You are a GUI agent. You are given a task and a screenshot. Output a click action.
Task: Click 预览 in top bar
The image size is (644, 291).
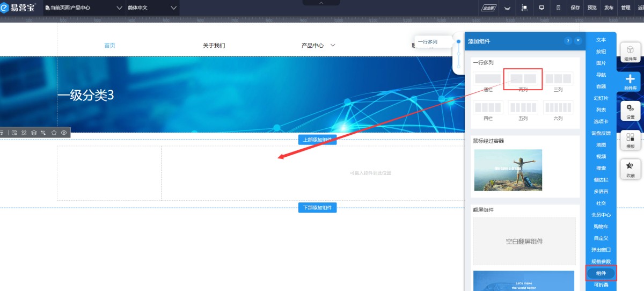click(x=592, y=8)
